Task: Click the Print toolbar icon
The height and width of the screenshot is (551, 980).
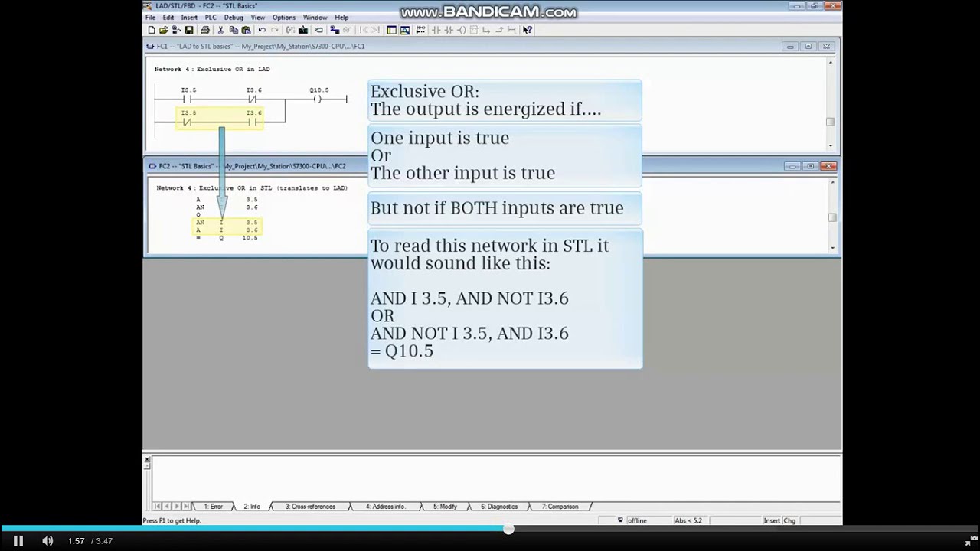Action: click(x=204, y=30)
